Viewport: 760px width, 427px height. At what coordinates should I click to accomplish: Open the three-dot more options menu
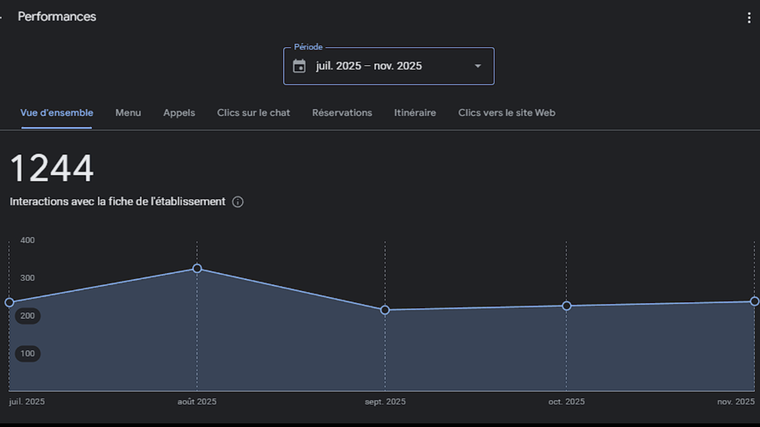pyautogui.click(x=749, y=18)
